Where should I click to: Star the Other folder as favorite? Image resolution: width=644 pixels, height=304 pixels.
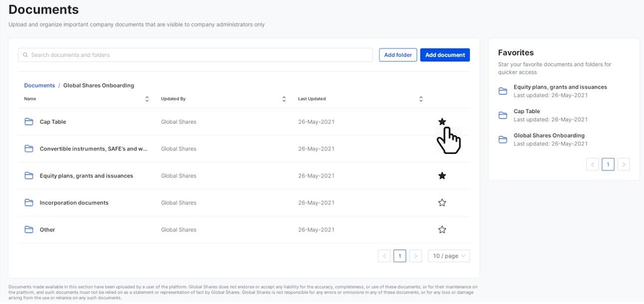(x=442, y=230)
